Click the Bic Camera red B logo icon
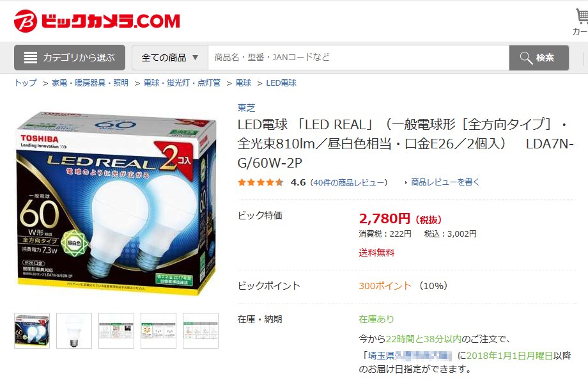The width and height of the screenshot is (588, 387). (x=26, y=21)
